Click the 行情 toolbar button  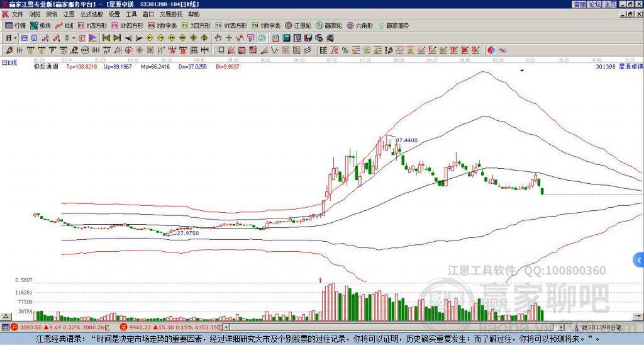pos(15,25)
